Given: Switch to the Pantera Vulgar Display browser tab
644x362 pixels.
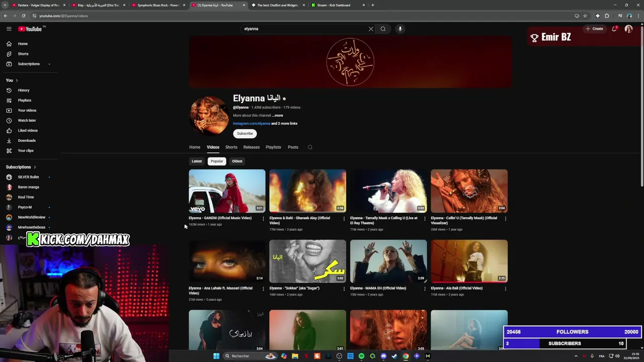Looking at the screenshot, I should point(38,5).
